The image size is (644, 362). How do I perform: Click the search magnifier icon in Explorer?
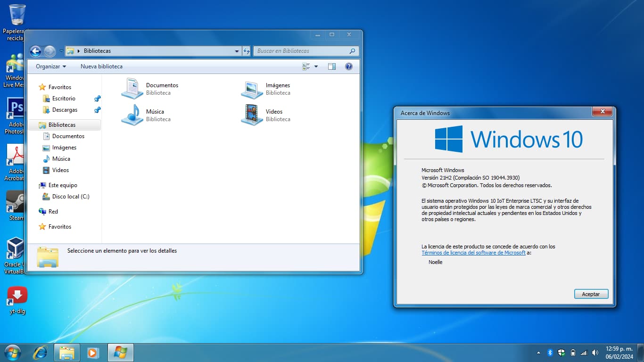click(x=352, y=51)
